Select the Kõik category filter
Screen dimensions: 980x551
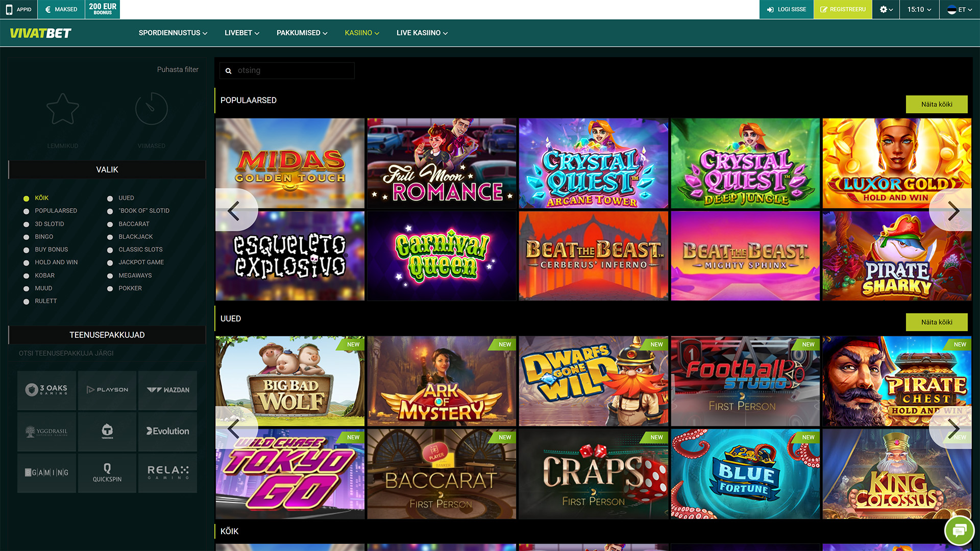(x=36, y=198)
